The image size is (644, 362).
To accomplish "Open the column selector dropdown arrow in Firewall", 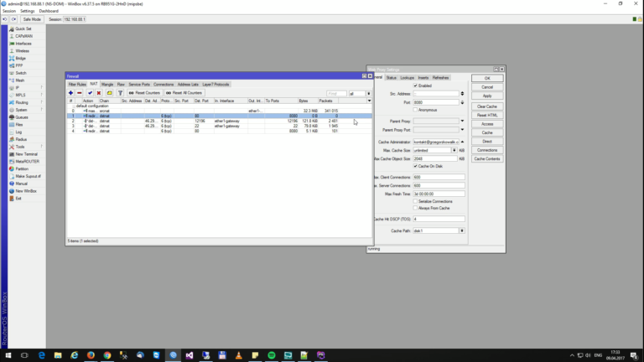I will [369, 101].
